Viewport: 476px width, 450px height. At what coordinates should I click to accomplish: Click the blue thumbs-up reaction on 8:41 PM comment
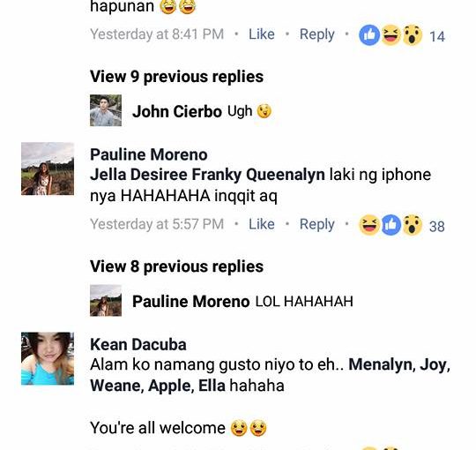pos(369,35)
